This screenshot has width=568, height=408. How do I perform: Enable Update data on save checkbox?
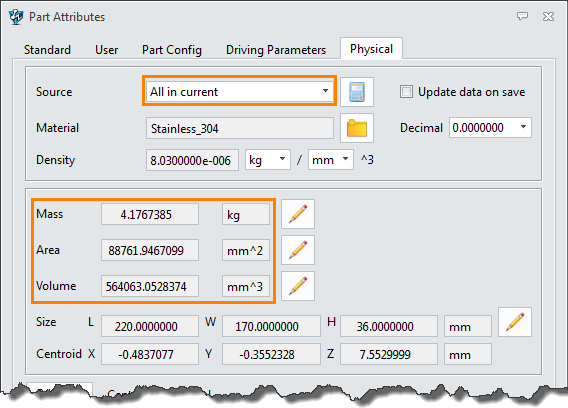click(406, 92)
